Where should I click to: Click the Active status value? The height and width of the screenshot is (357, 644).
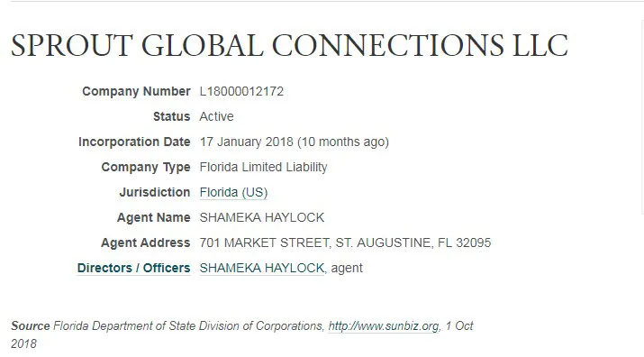(x=216, y=117)
